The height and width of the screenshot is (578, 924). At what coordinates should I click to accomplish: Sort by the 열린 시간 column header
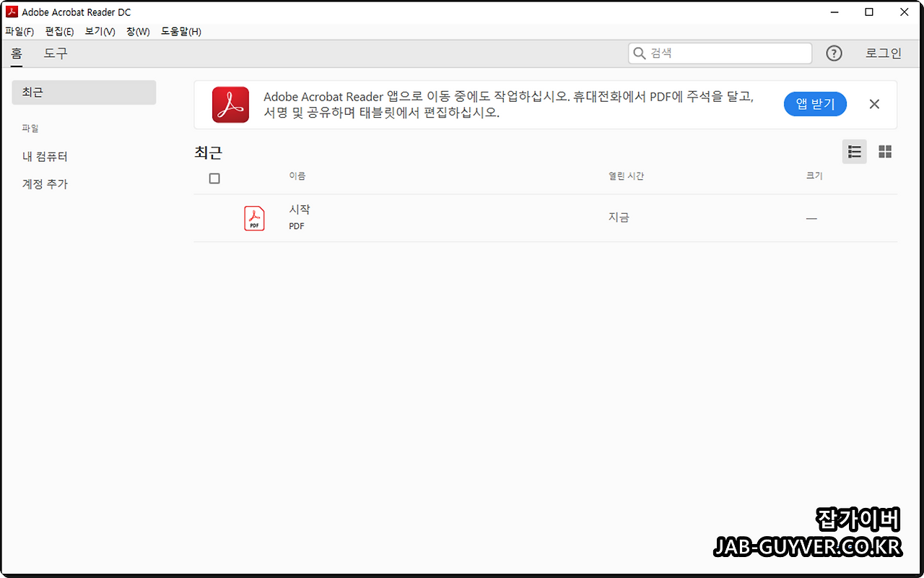point(626,176)
